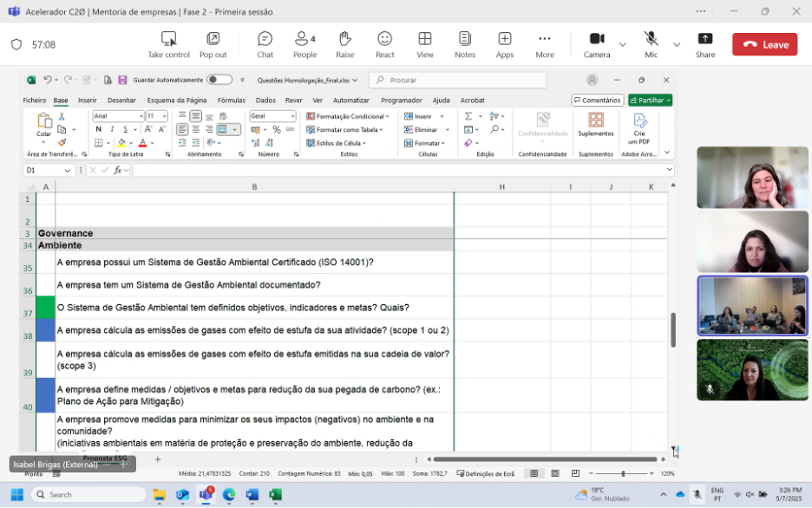The height and width of the screenshot is (508, 812).
Task: Toggle the Camera on or off
Action: 597,44
